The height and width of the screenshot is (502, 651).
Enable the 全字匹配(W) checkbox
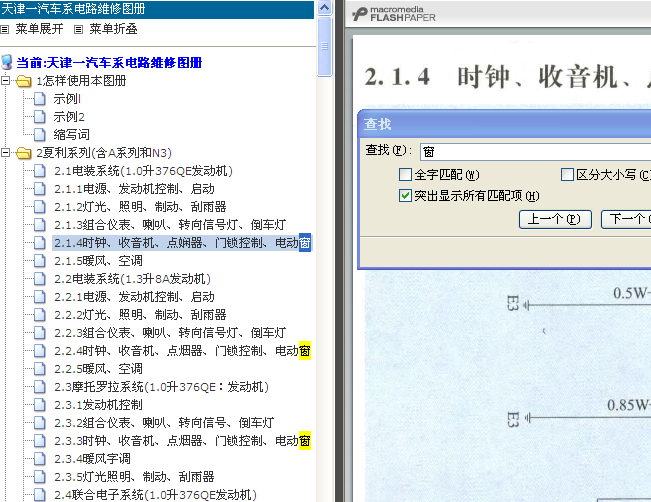pyautogui.click(x=405, y=174)
